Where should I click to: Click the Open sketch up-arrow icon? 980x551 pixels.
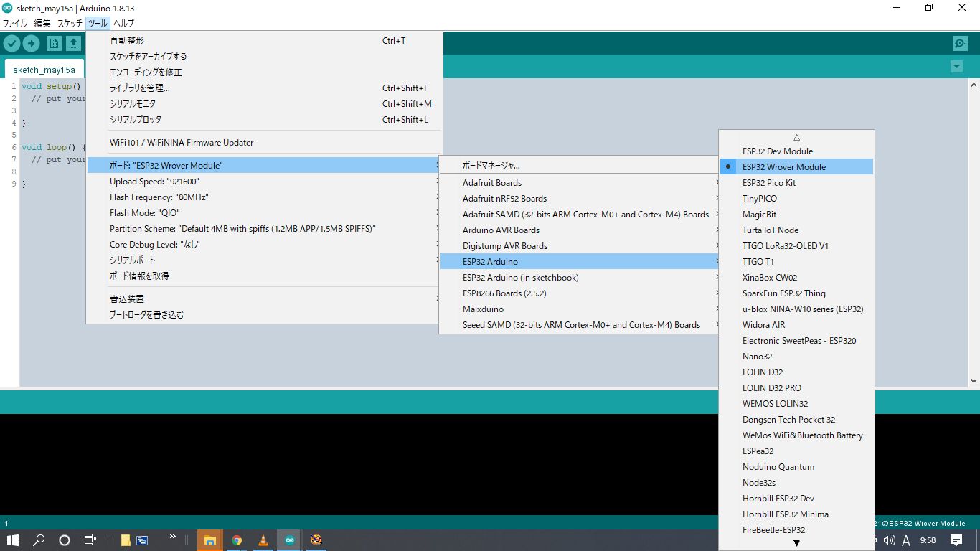coord(73,44)
